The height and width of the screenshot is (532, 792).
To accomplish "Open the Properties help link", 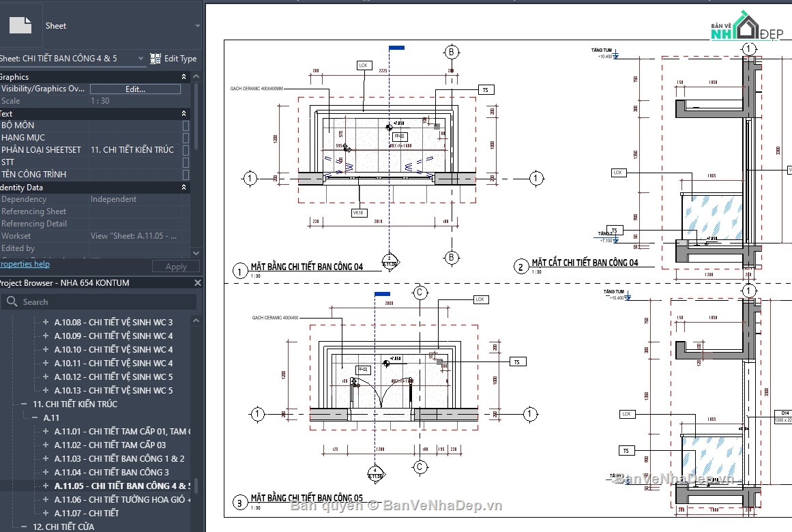I will tap(25, 264).
